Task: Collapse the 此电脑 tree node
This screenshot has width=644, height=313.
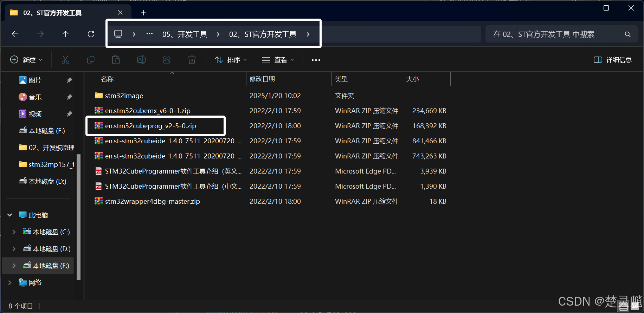Action: (10, 215)
